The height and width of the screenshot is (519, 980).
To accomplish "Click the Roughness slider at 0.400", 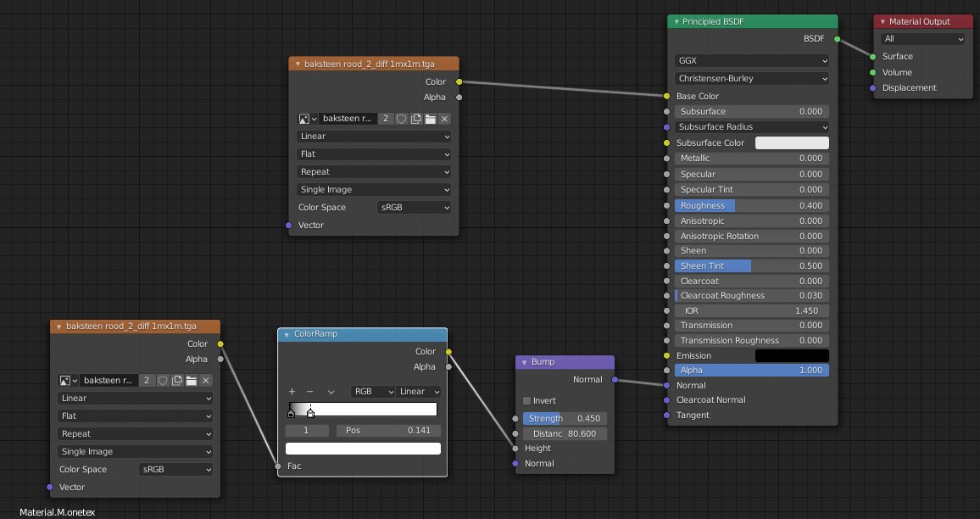I will click(x=752, y=206).
